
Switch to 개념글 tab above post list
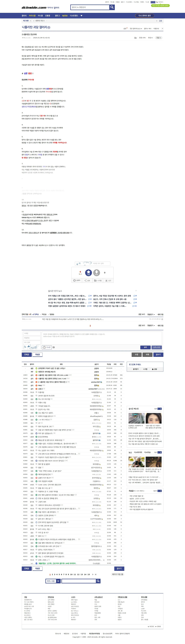(x=37, y=355)
